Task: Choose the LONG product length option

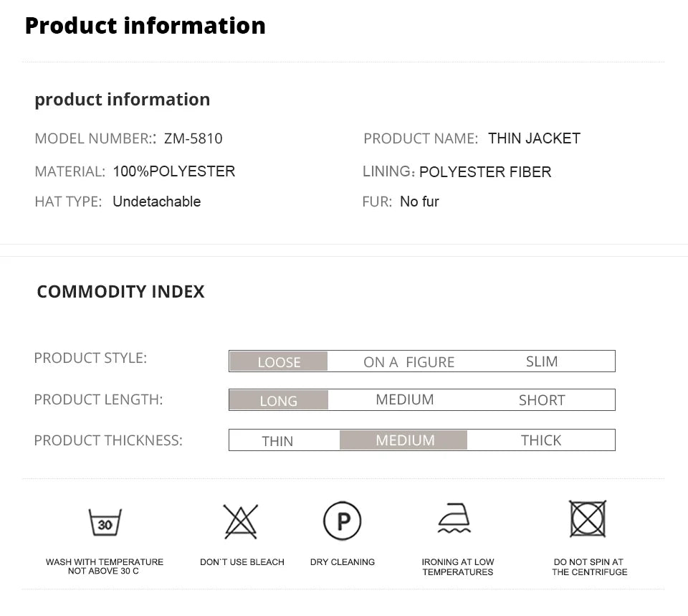Action: tap(279, 401)
